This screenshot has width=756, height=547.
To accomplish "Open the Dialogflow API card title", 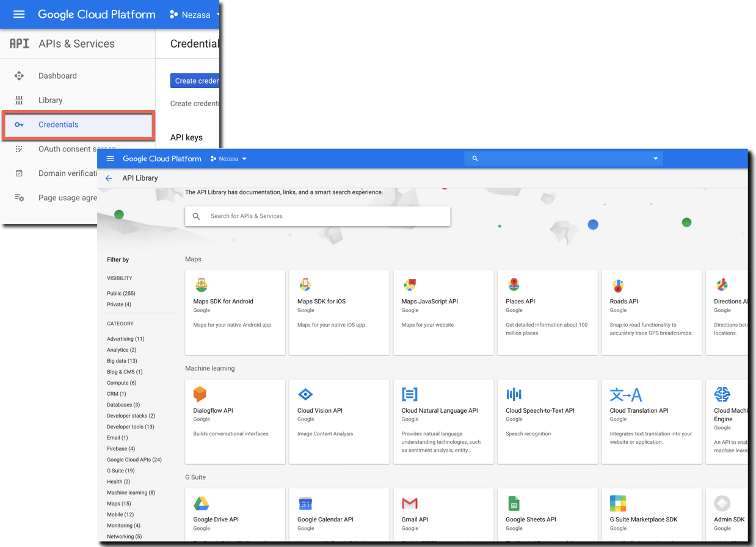I will point(213,411).
